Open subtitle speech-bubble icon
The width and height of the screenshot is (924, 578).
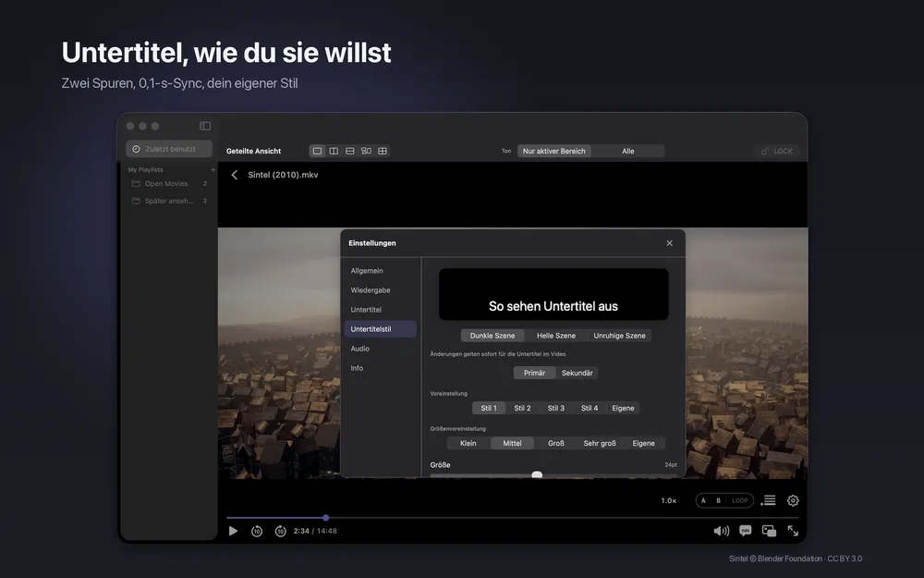tap(746, 531)
